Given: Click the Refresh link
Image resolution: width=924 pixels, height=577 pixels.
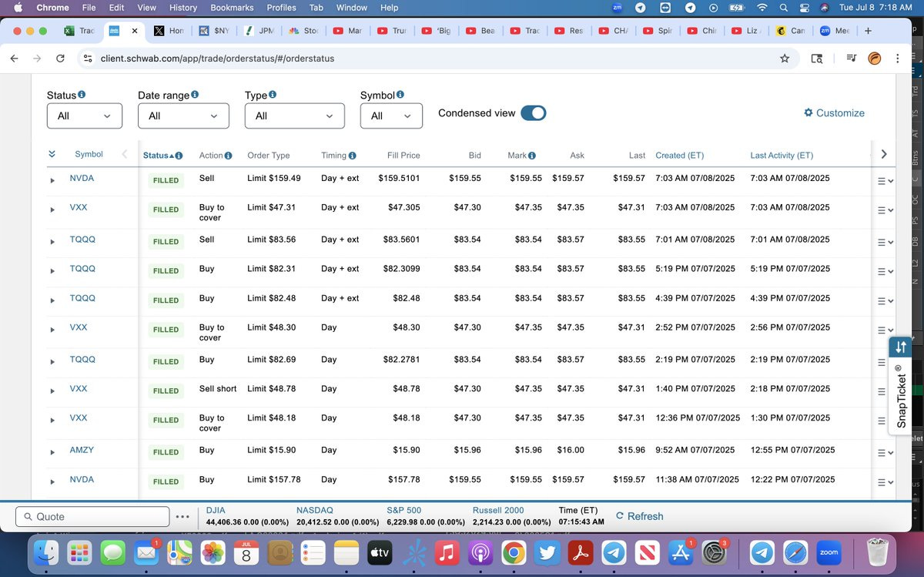Looking at the screenshot, I should [639, 516].
